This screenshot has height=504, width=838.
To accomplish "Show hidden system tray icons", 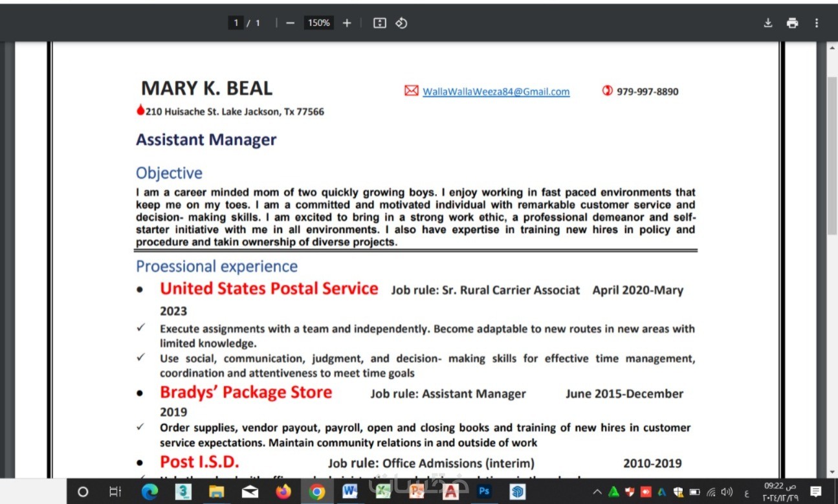I will click(x=597, y=492).
